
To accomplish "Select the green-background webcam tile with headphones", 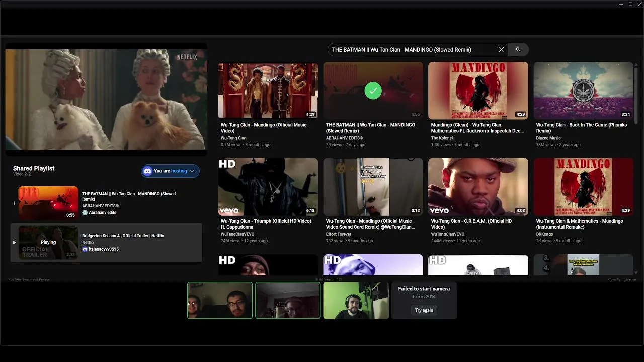I will click(x=356, y=300).
